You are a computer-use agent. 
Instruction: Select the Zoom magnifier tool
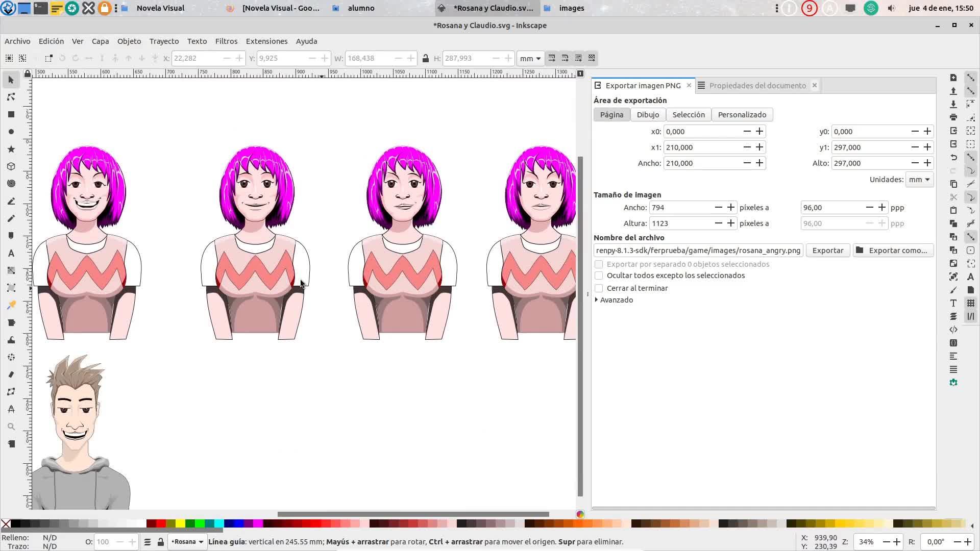click(11, 427)
